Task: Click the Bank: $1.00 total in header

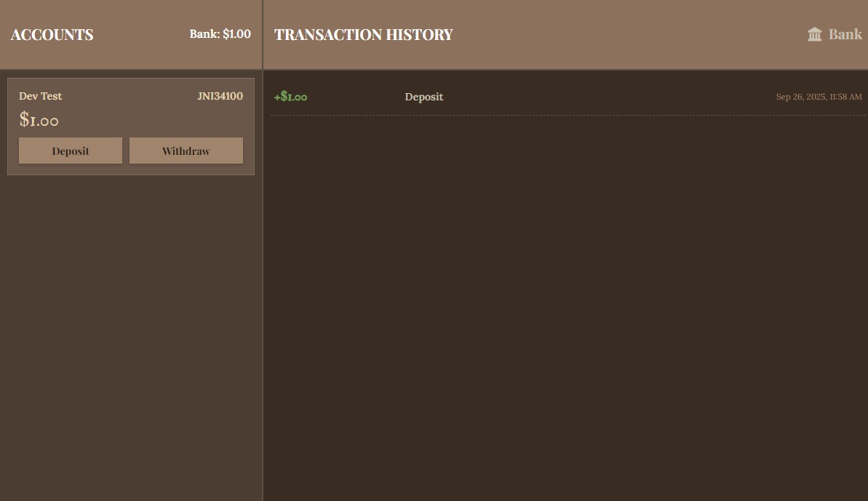Action: coord(220,34)
